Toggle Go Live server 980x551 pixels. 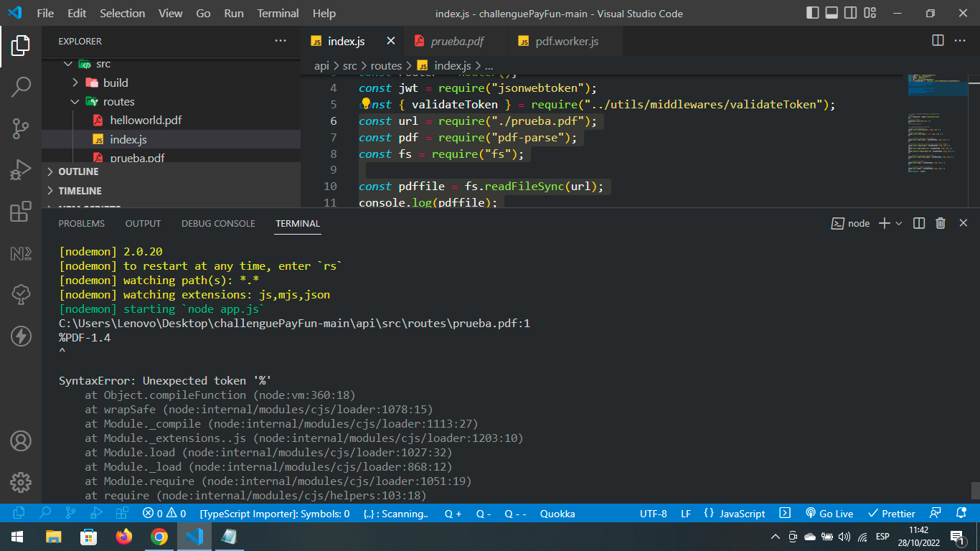click(829, 514)
